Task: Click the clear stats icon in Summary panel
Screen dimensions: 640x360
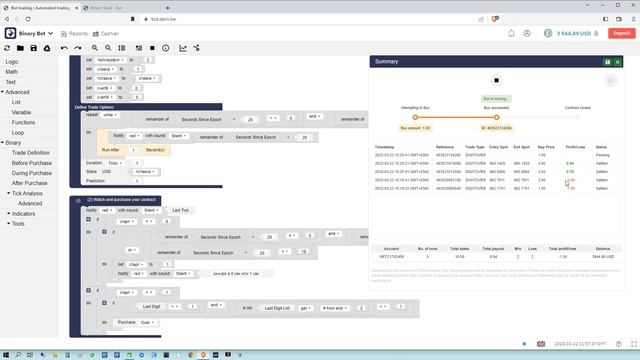Action: tap(611, 80)
